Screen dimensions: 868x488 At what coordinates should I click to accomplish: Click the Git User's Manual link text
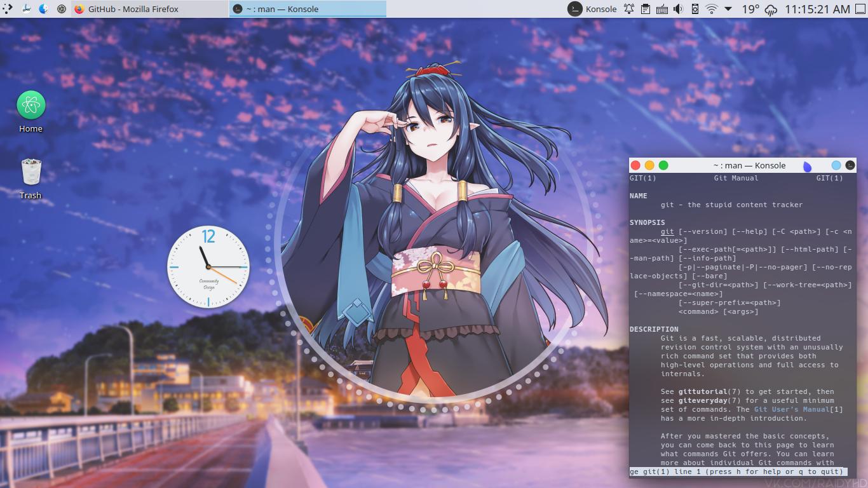[x=792, y=409]
